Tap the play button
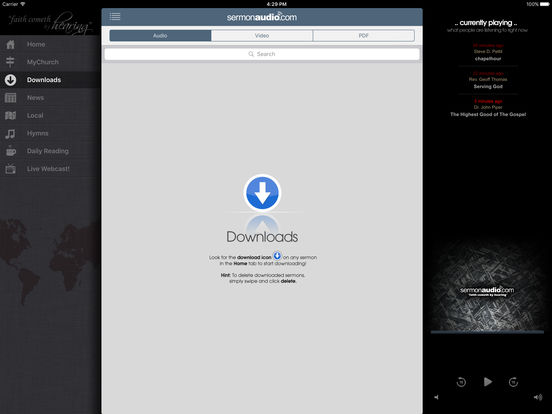 pos(488,382)
